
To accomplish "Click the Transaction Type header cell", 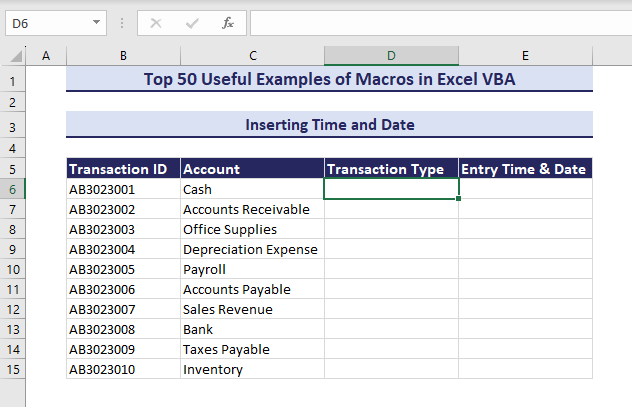I will click(391, 169).
